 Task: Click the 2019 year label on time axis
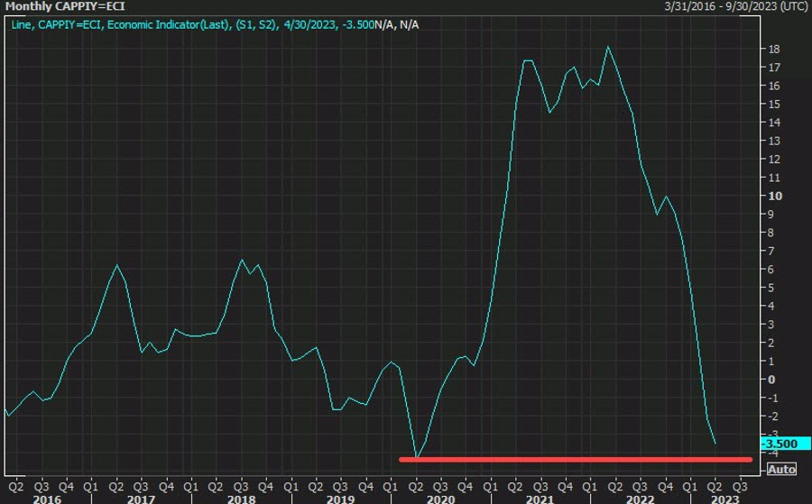click(x=340, y=498)
